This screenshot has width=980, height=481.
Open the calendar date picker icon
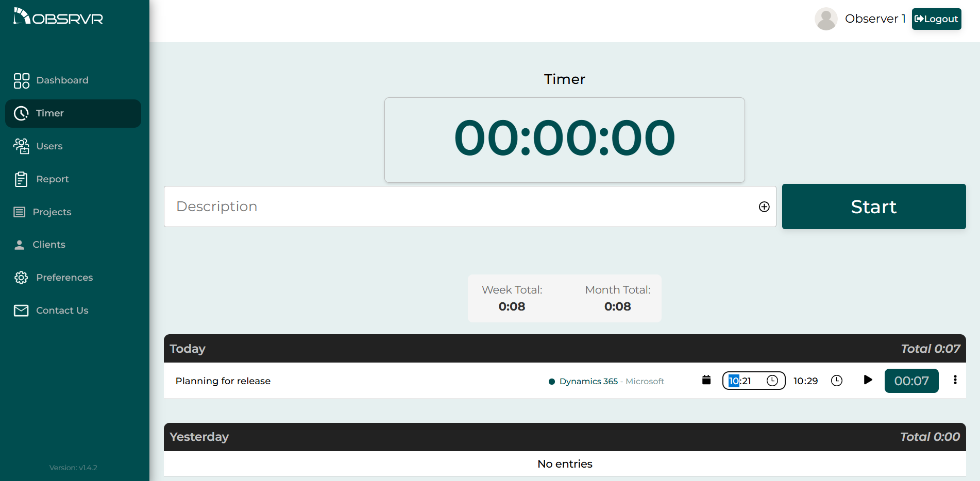pos(706,380)
